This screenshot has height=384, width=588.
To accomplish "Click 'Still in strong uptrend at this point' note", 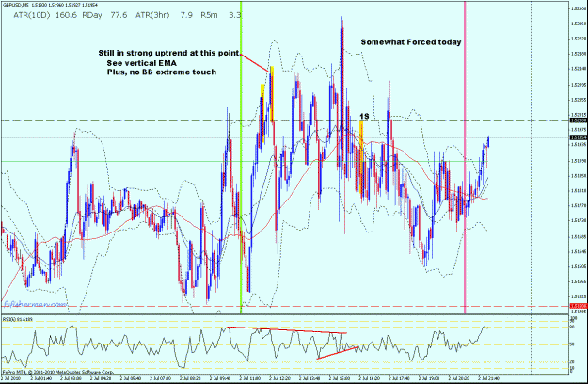I will coord(168,53).
